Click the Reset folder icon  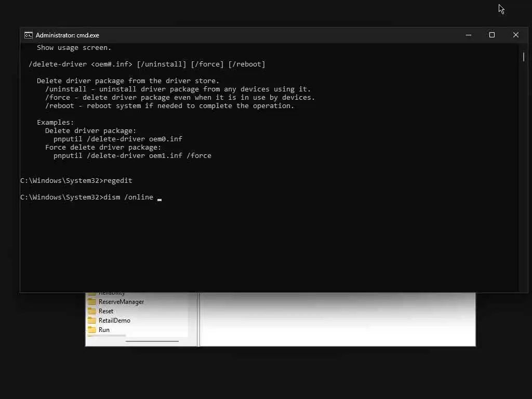[x=91, y=311]
